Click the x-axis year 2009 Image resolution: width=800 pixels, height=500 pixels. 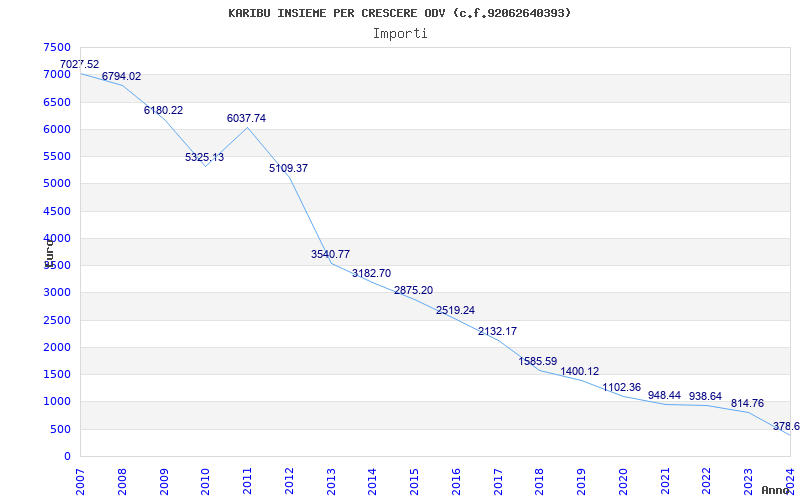(x=164, y=482)
